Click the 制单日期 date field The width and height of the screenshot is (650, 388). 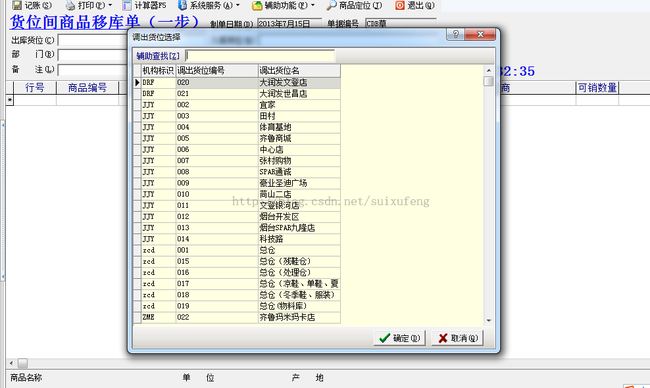click(x=289, y=24)
